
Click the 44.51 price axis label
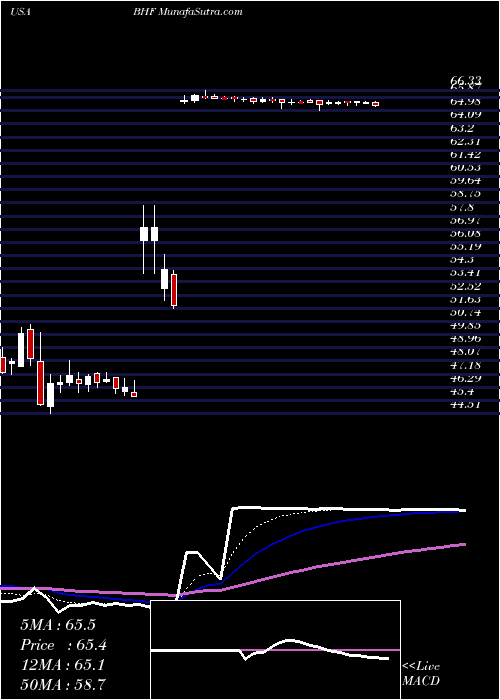[x=466, y=405]
